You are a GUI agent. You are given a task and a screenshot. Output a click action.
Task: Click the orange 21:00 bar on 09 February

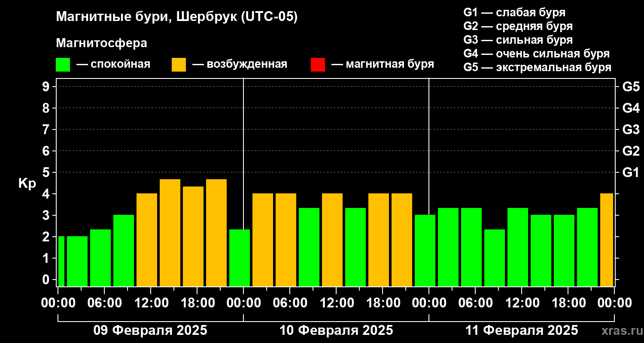216,233
